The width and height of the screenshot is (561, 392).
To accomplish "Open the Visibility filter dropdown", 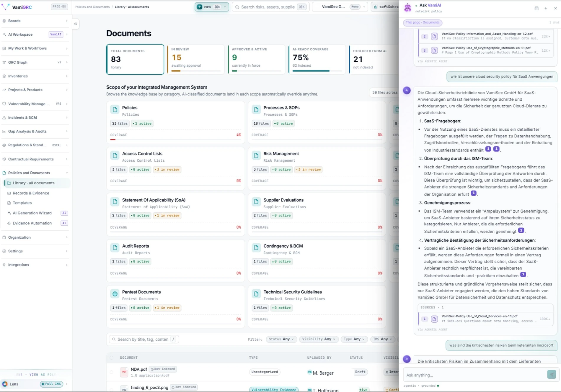I will pos(319,339).
